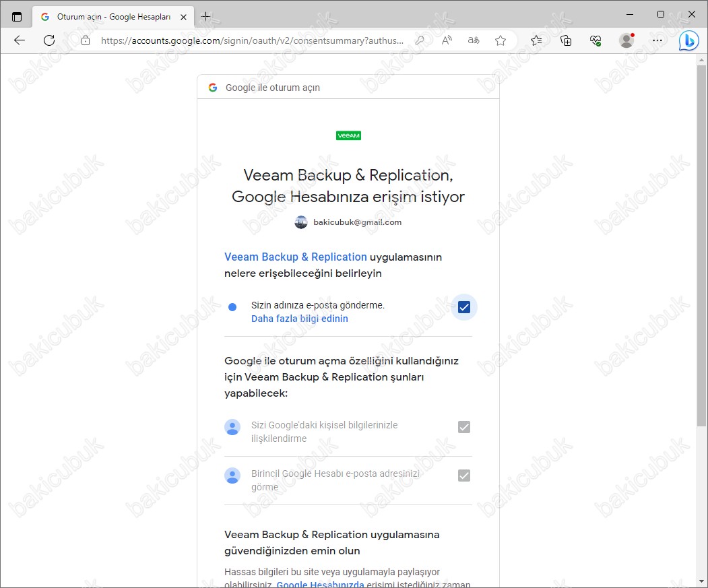
Task: View site info via the lock icon
Action: (x=86, y=40)
